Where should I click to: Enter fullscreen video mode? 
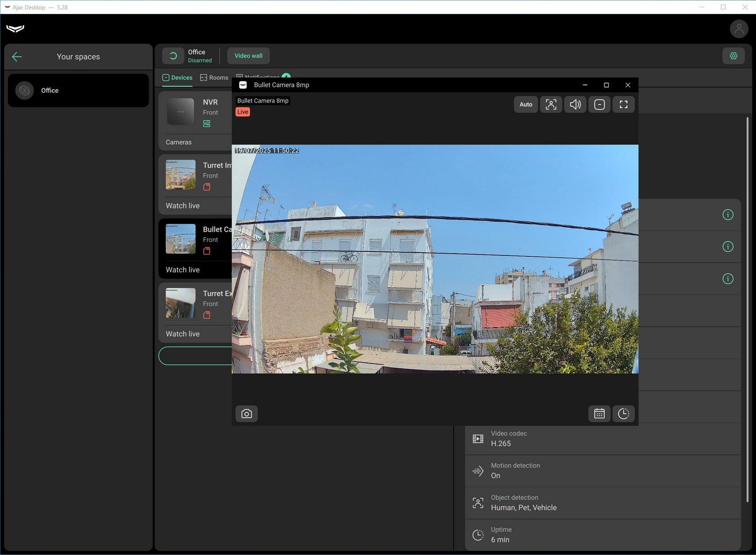pos(623,104)
